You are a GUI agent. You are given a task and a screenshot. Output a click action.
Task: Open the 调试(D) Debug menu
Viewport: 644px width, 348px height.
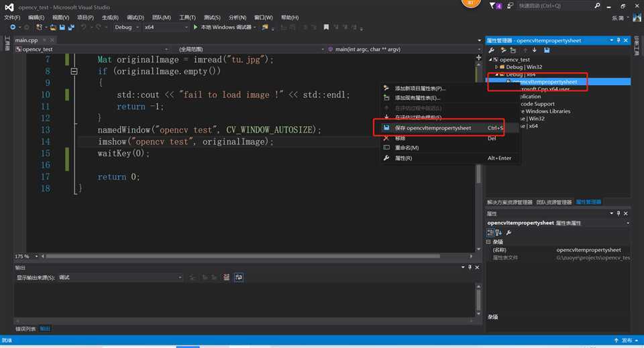(135, 17)
